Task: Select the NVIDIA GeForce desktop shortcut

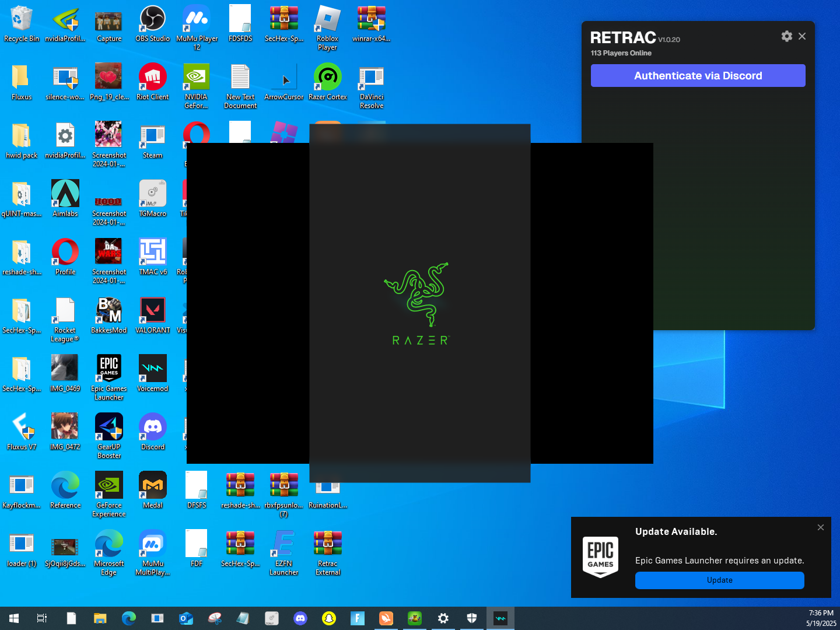Action: [x=197, y=86]
